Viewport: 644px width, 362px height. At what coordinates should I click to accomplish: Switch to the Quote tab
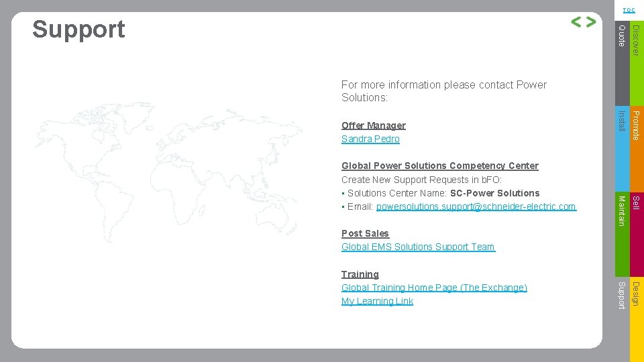(622, 63)
